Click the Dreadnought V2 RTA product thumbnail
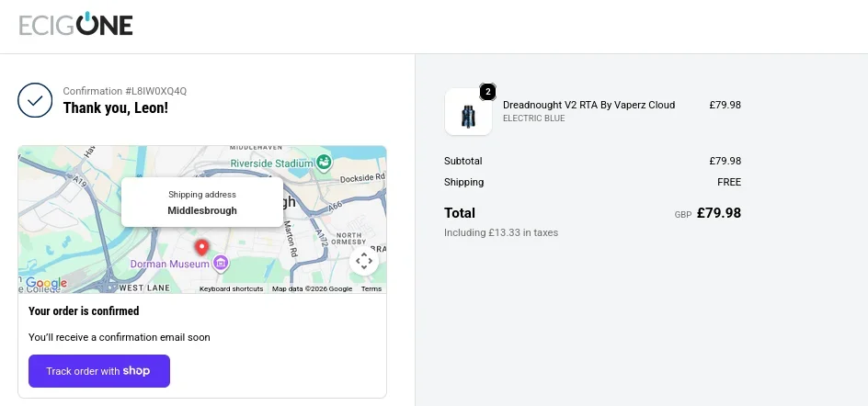868x406 pixels. click(x=468, y=112)
